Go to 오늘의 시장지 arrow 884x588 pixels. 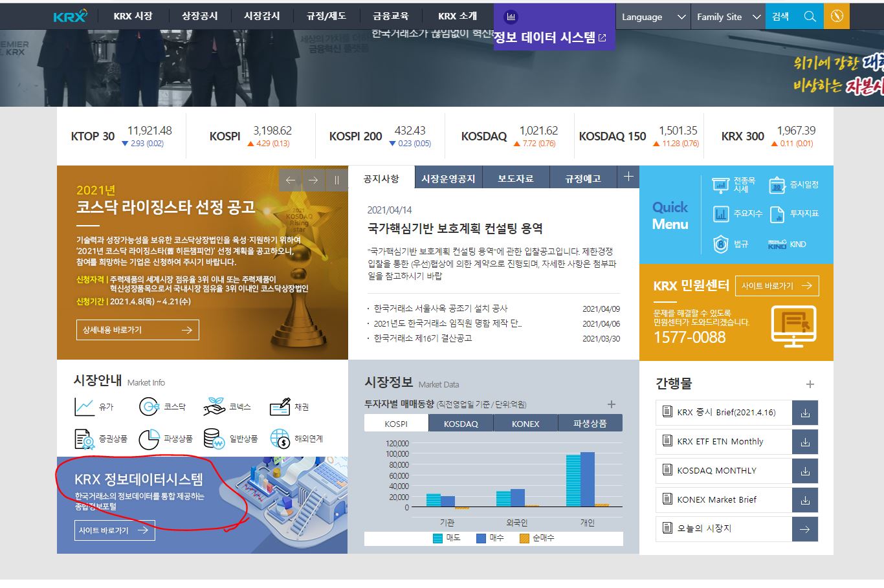805,529
